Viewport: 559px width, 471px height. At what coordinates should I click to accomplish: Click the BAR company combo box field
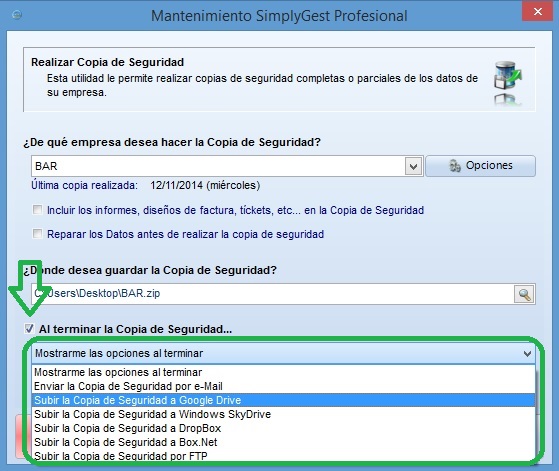(227, 166)
